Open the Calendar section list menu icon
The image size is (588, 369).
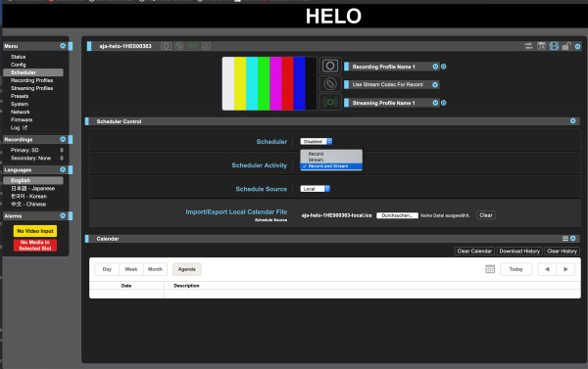click(565, 239)
